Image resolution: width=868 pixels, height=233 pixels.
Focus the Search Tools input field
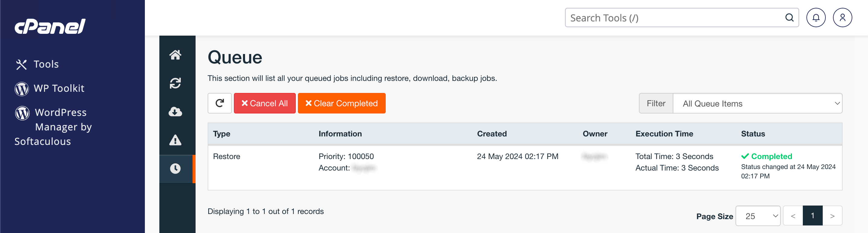click(674, 18)
